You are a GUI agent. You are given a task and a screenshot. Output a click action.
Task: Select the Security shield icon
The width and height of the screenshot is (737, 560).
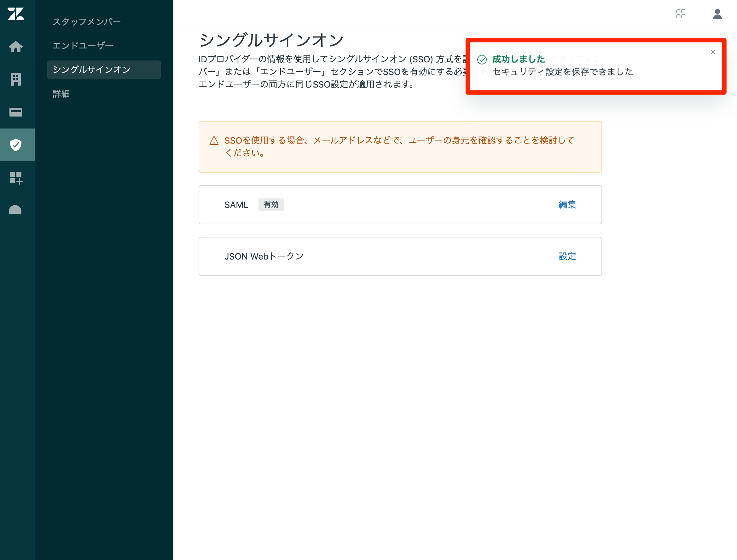tap(16, 145)
